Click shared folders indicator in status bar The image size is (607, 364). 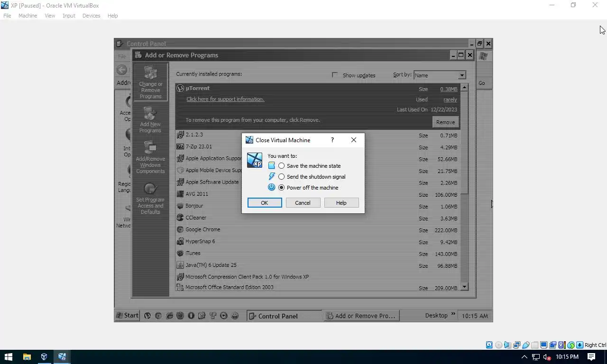535,345
